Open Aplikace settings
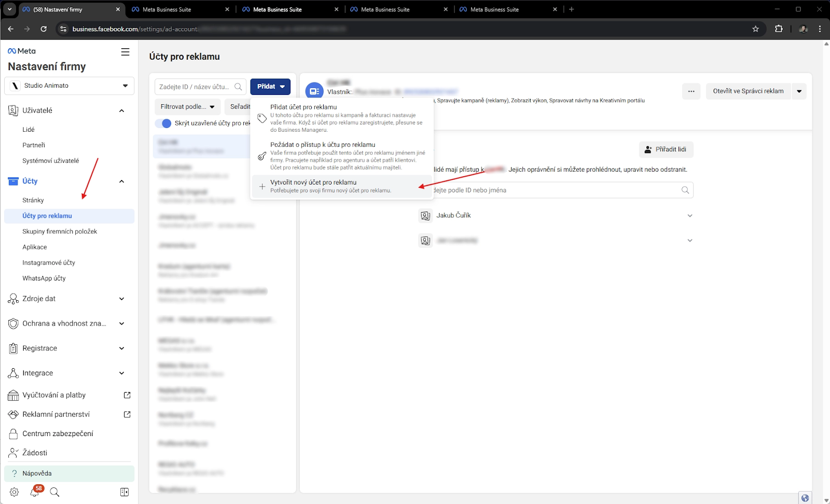The width and height of the screenshot is (830, 504). pyautogui.click(x=35, y=247)
